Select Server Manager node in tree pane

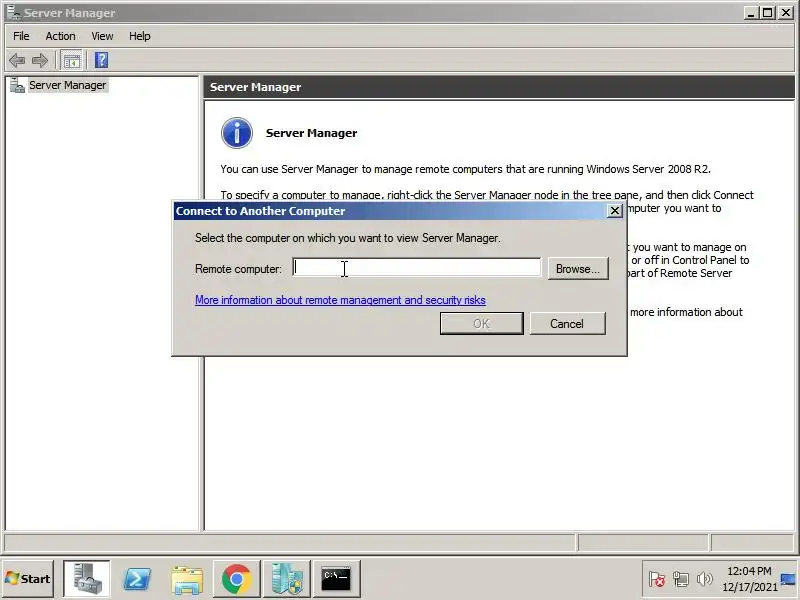coord(67,85)
